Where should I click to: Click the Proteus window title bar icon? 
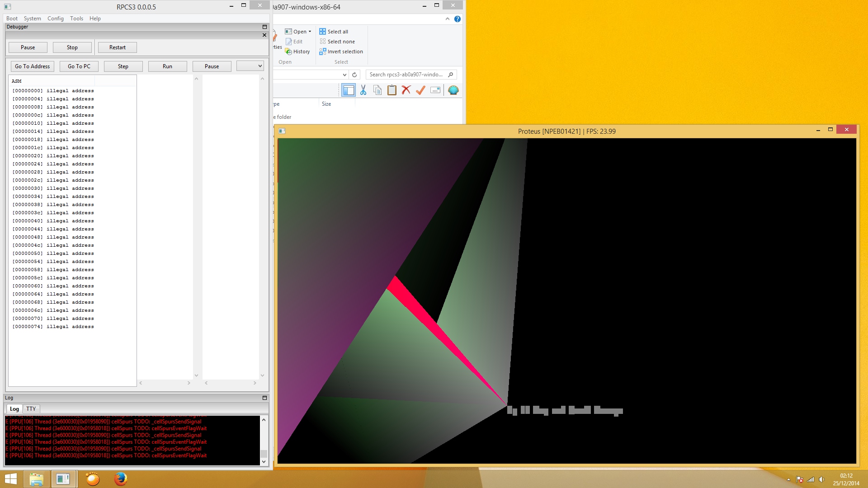coord(282,131)
